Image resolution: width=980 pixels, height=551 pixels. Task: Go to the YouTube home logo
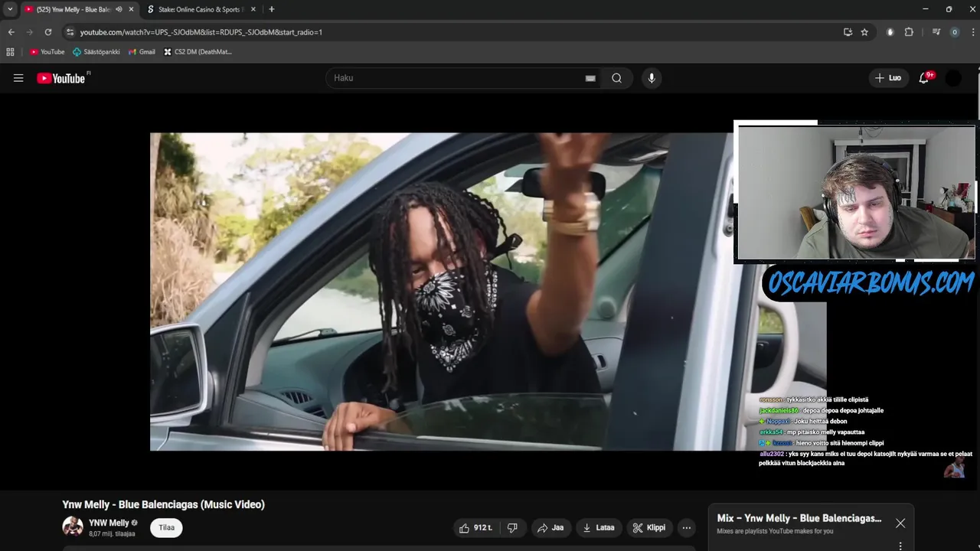coord(60,78)
